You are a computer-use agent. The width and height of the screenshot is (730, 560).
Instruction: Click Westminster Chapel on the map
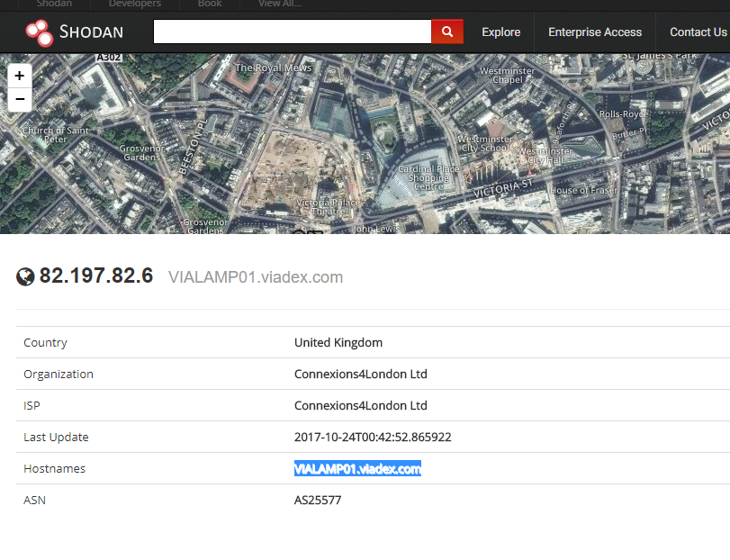(508, 76)
